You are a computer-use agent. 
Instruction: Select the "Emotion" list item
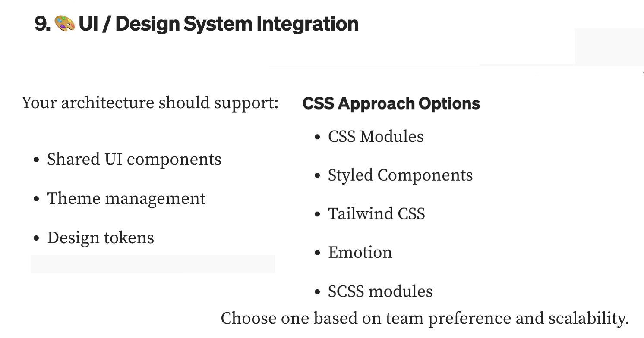[x=360, y=253]
